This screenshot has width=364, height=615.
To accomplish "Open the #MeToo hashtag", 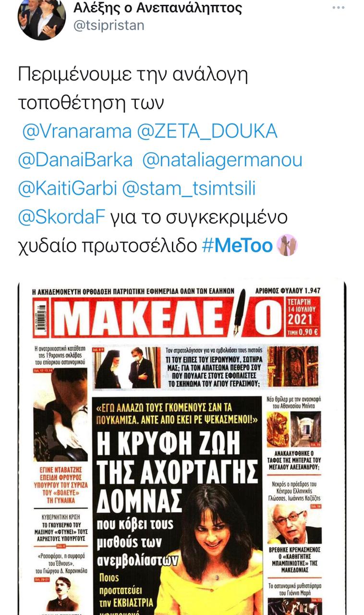I will pyautogui.click(x=237, y=246).
